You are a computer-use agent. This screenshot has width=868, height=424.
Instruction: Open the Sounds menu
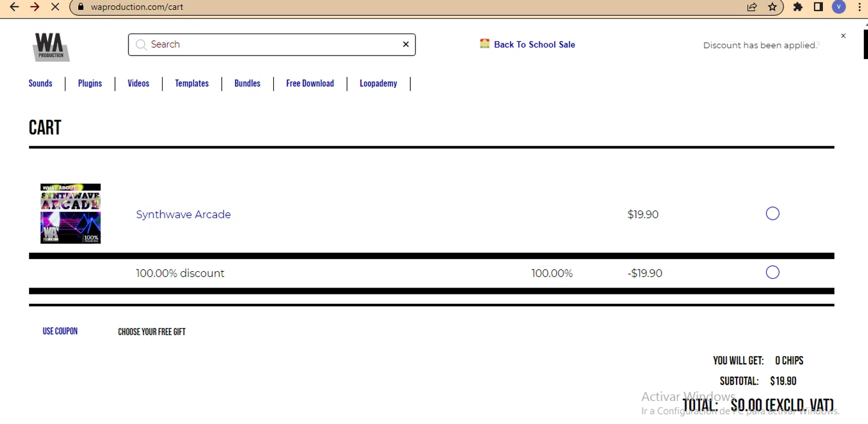pos(41,83)
